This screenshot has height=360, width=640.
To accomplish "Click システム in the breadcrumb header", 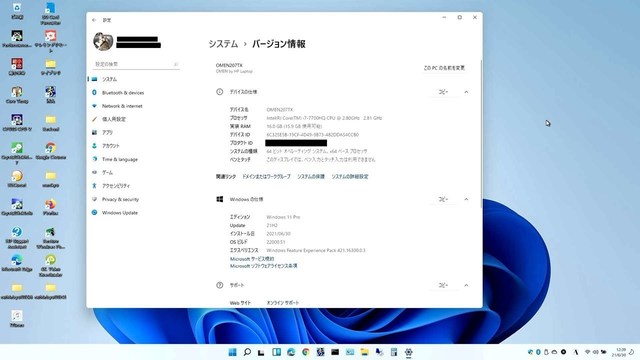I will pos(223,44).
